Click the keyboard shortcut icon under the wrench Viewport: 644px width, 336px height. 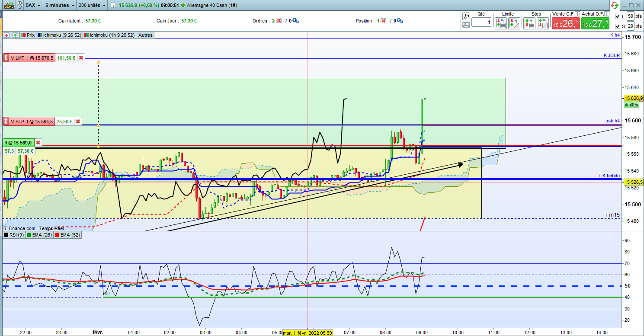(x=466, y=25)
